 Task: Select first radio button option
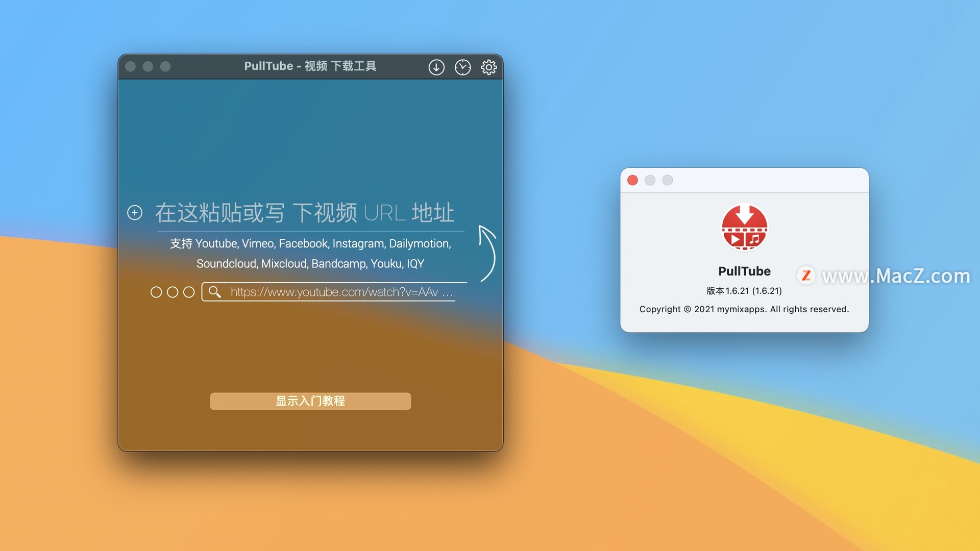(x=156, y=291)
